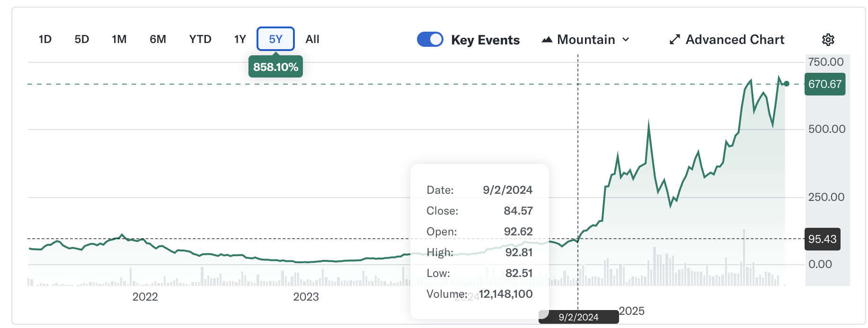This screenshot has width=868, height=328.
Task: Click the 9/2/2024 date marker on axis
Action: click(578, 317)
